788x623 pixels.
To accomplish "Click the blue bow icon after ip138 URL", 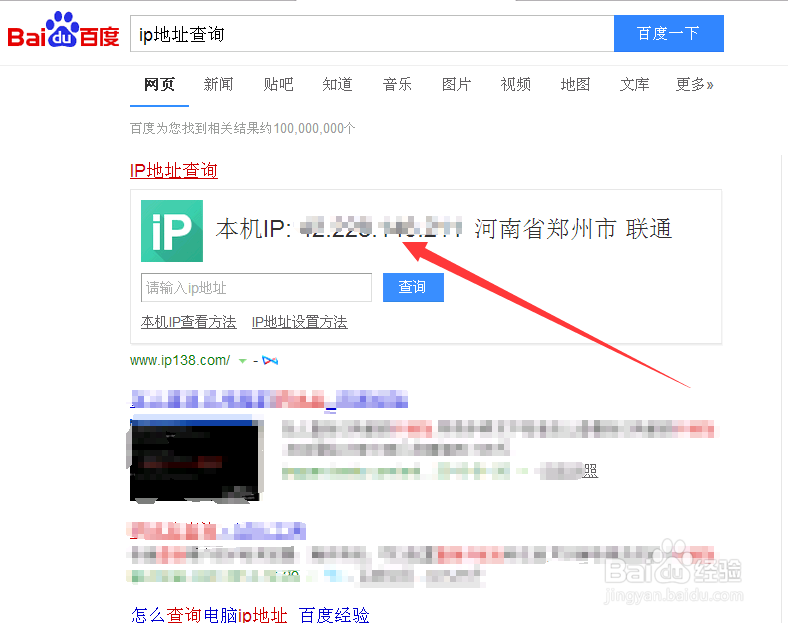I will click(x=270, y=361).
